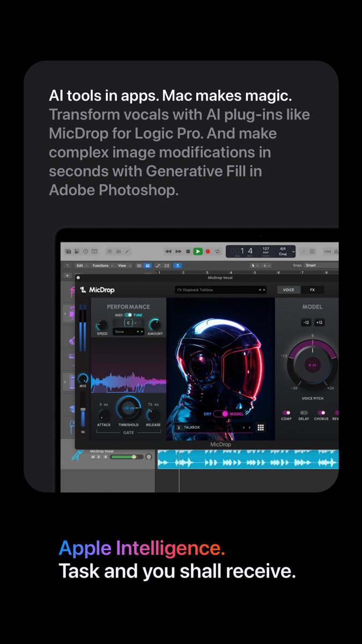362x644 pixels.
Task: Click the Fast Forward transport button
Action: pos(178,251)
